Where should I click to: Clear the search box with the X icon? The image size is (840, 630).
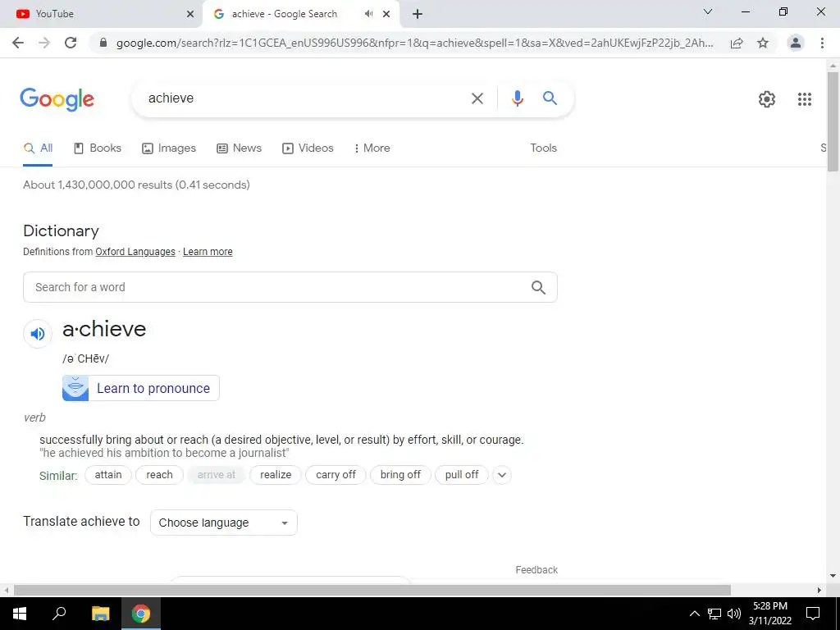477,98
